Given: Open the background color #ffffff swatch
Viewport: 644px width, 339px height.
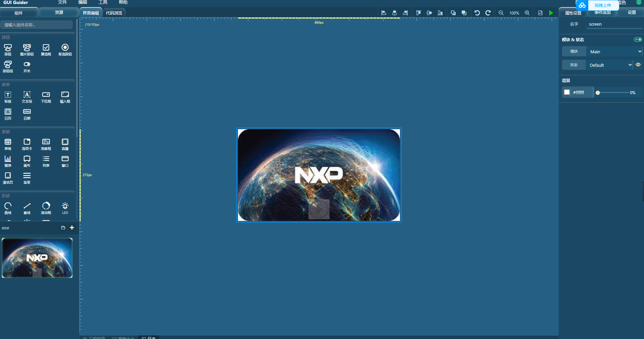Looking at the screenshot, I should click(567, 92).
